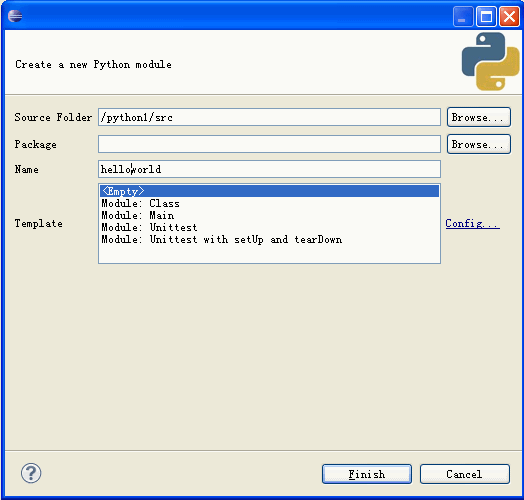Click the Name field containing helloworld
This screenshot has height=500, width=524.
[269, 169]
